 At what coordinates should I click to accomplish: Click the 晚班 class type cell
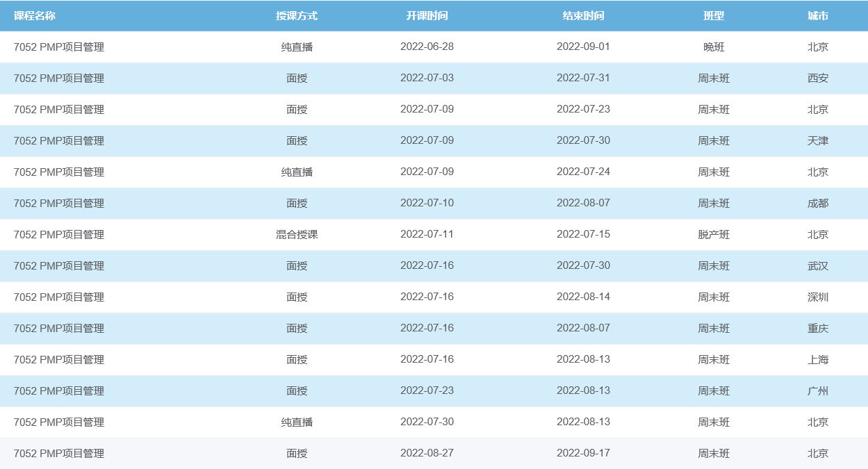pyautogui.click(x=714, y=47)
